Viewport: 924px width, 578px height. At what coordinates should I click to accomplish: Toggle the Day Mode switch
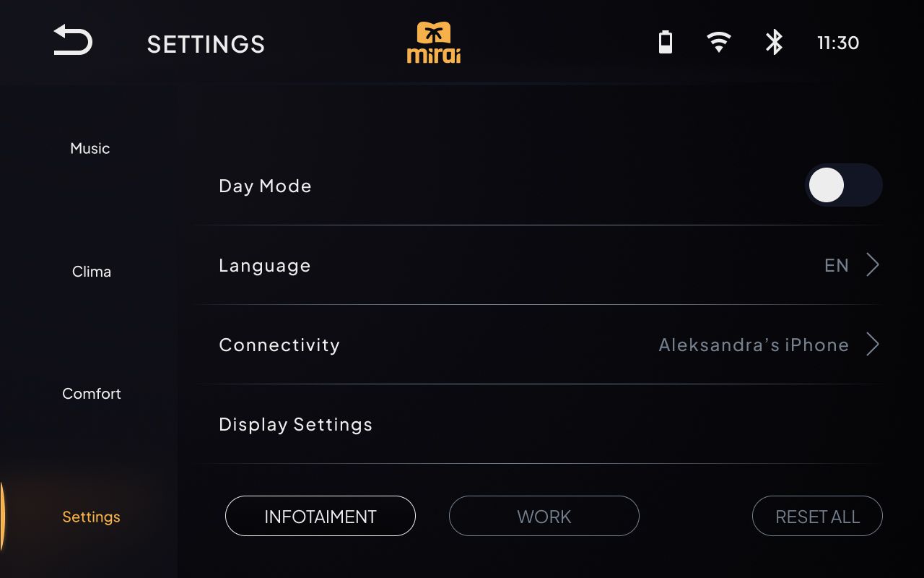pyautogui.click(x=844, y=186)
